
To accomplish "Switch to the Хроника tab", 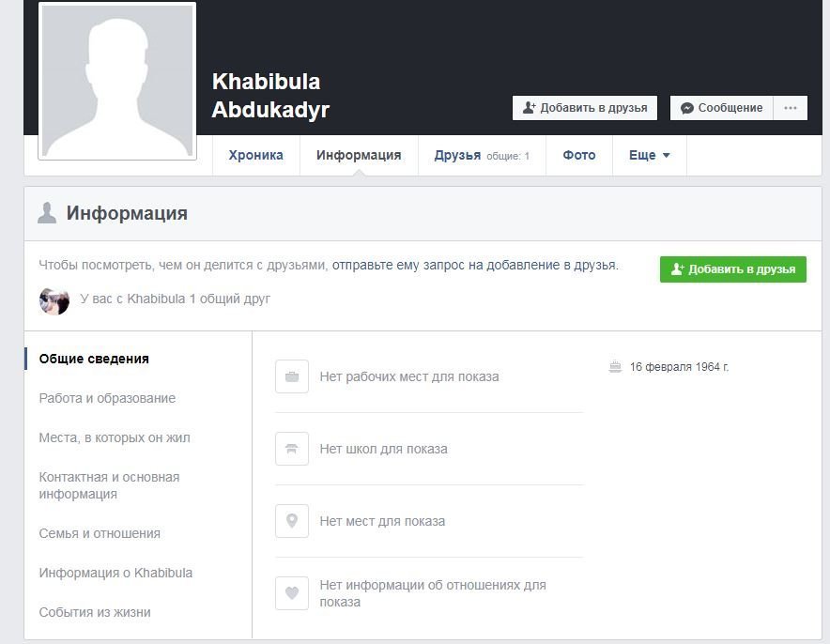I will (255, 156).
